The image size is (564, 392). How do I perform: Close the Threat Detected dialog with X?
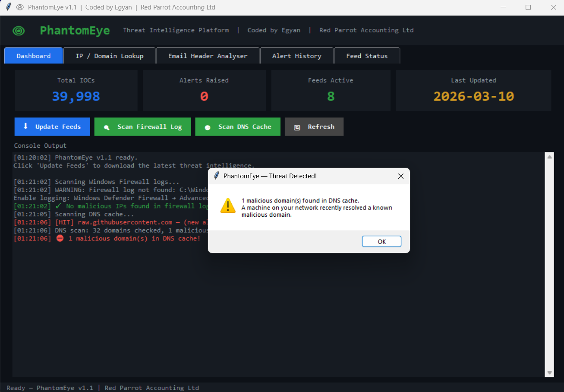pos(400,176)
